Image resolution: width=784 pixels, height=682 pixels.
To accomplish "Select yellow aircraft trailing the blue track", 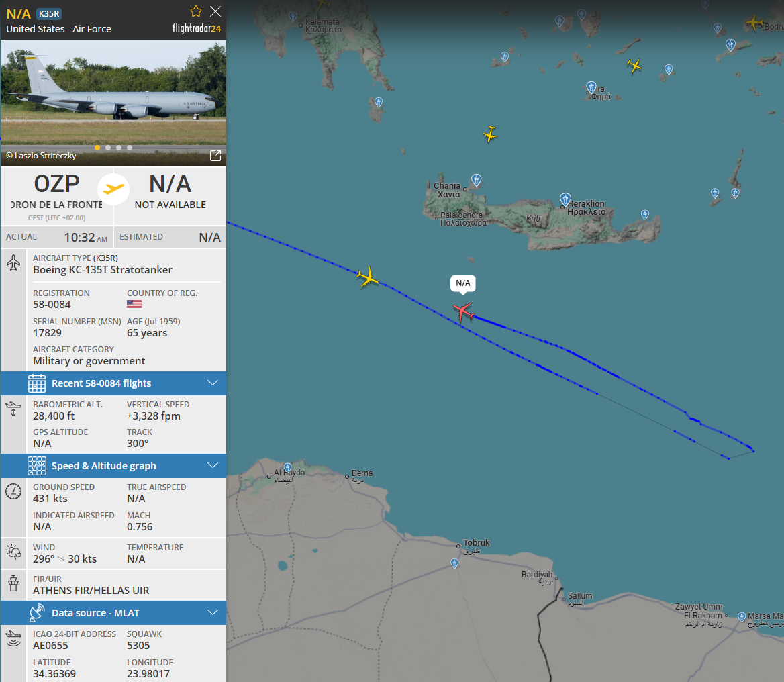I will (x=368, y=277).
